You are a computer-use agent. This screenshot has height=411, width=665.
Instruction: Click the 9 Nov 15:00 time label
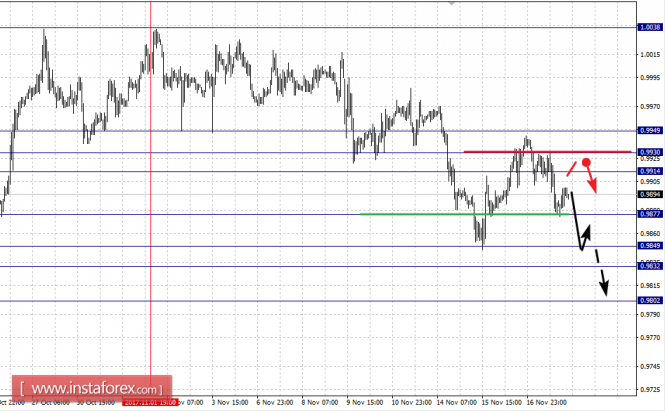[x=364, y=402]
